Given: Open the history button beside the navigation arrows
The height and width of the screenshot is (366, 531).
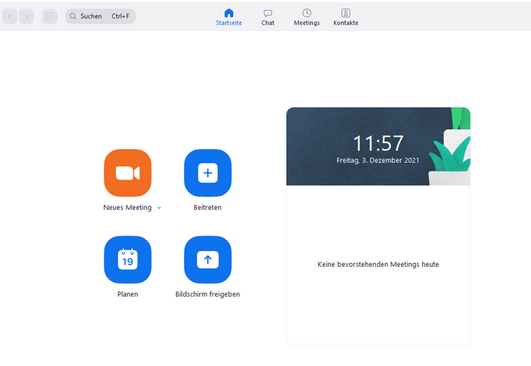Looking at the screenshot, I should click(x=50, y=16).
